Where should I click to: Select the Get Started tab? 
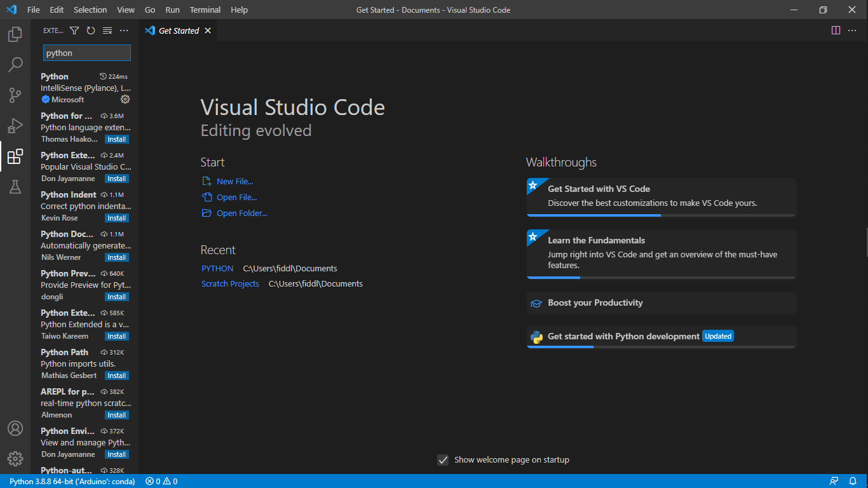179,30
